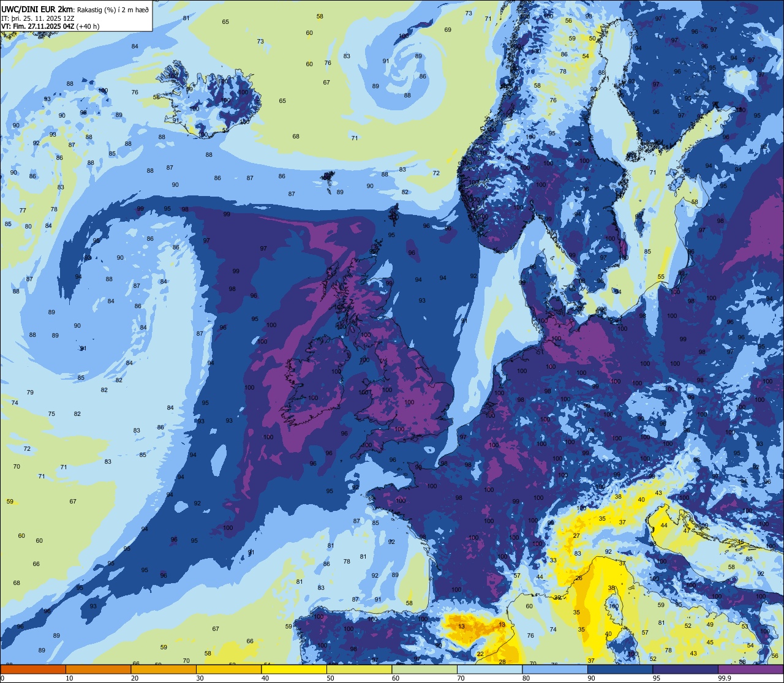784x683 pixels.
Task: Click the "(+40 h)" forecast offset text
Action: 88,26
